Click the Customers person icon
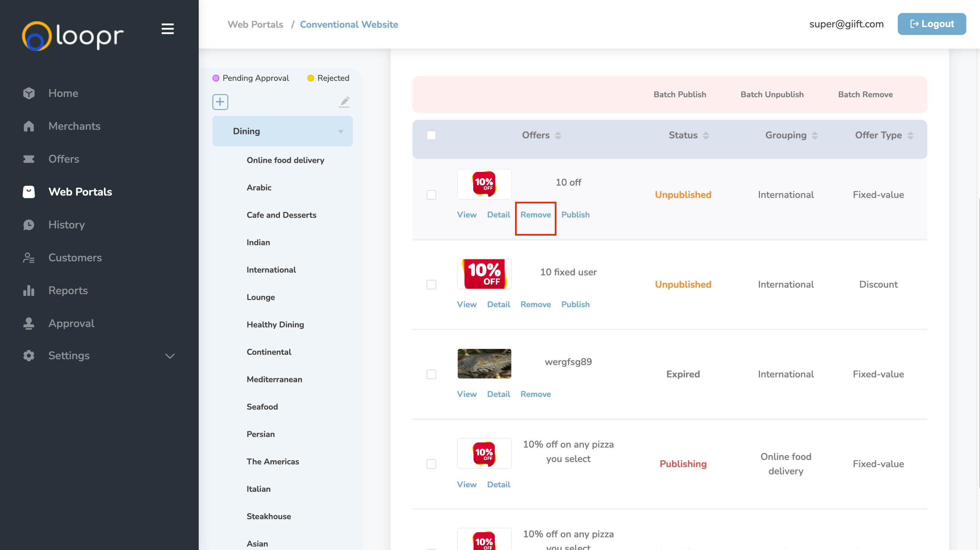Screen dimensions: 980x550 point(28,258)
